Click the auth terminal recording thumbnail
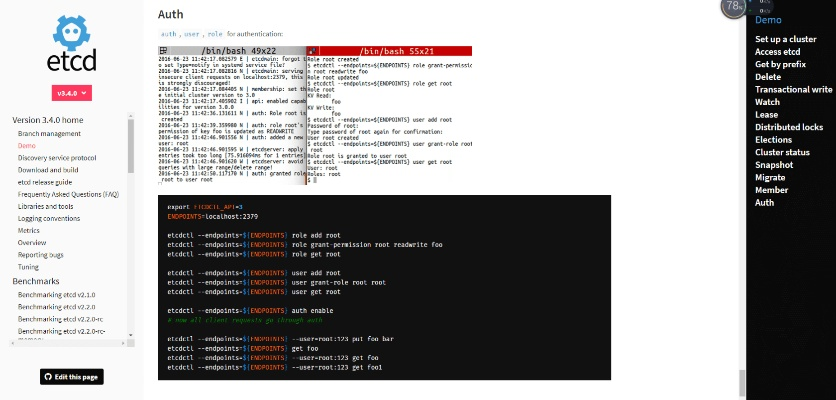 tap(314, 115)
